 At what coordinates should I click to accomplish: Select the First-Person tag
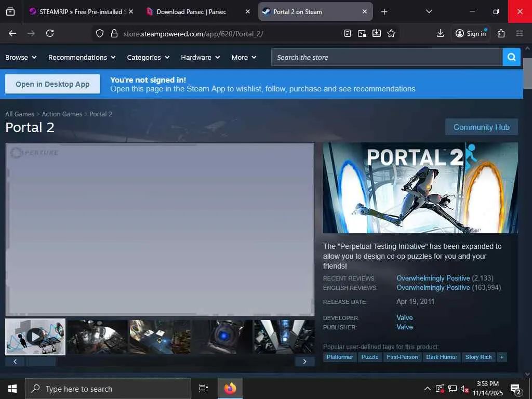tap(403, 357)
